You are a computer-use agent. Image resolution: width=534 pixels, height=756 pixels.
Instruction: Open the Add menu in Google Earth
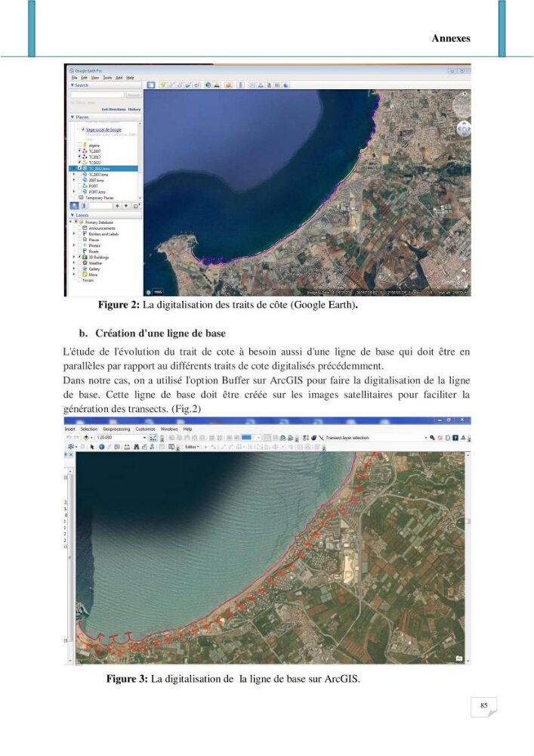pyautogui.click(x=119, y=78)
